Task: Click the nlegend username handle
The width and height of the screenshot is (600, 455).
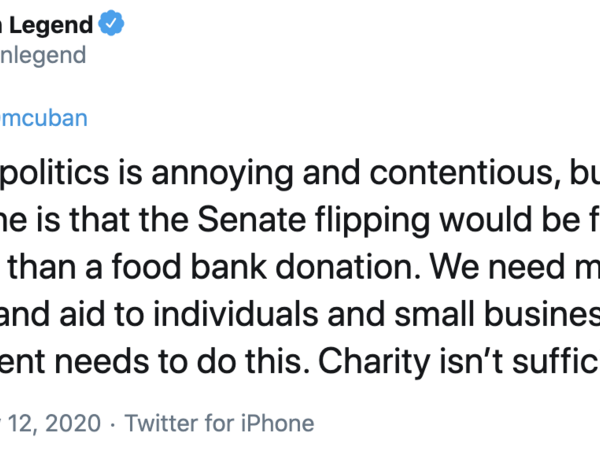Action: (x=43, y=54)
